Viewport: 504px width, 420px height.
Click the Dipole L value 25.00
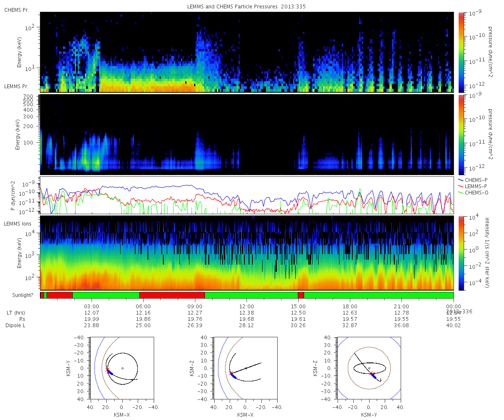pyautogui.click(x=143, y=325)
